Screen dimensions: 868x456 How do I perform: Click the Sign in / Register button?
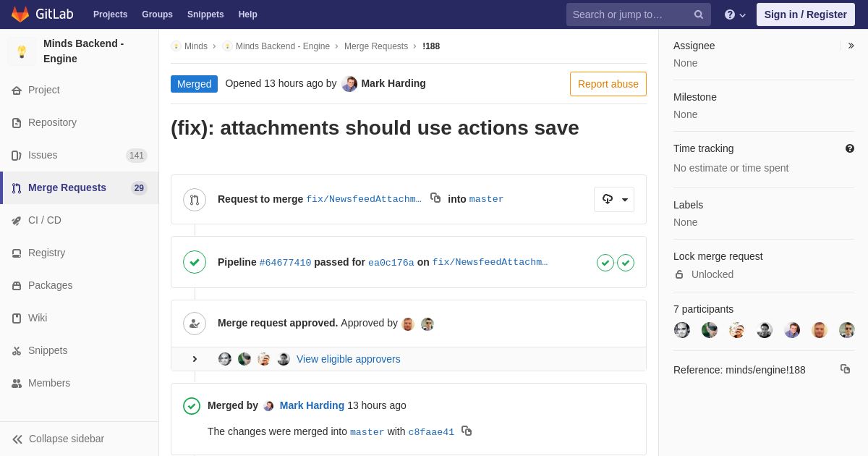pyautogui.click(x=805, y=14)
